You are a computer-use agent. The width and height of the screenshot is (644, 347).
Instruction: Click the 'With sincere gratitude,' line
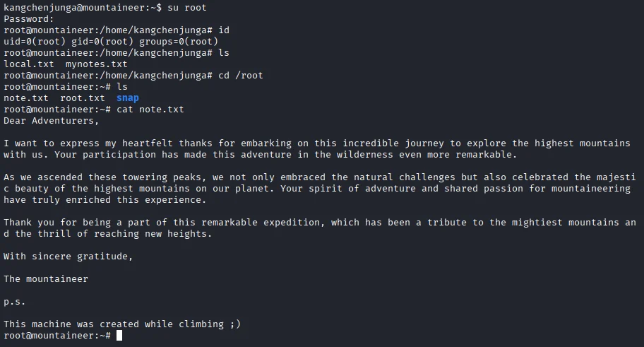click(x=68, y=257)
